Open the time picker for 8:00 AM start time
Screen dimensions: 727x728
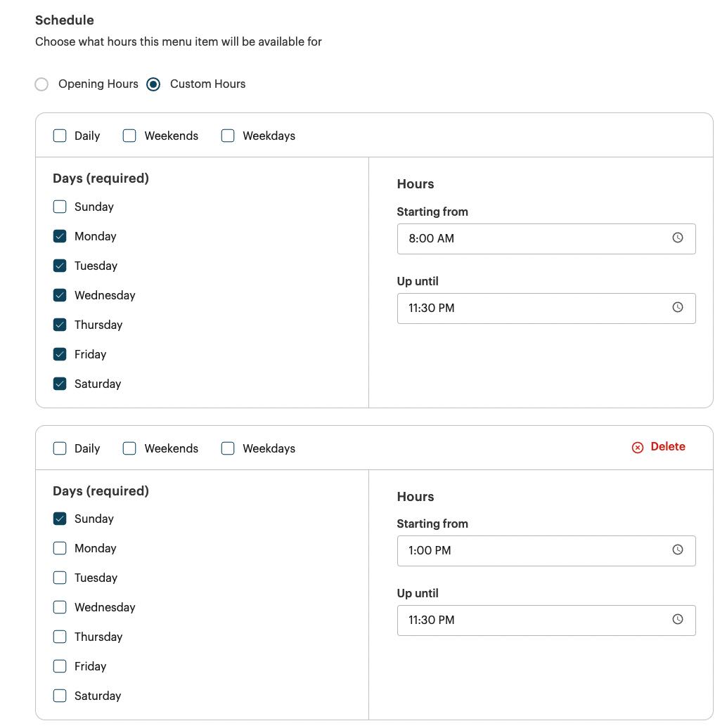[x=677, y=238]
